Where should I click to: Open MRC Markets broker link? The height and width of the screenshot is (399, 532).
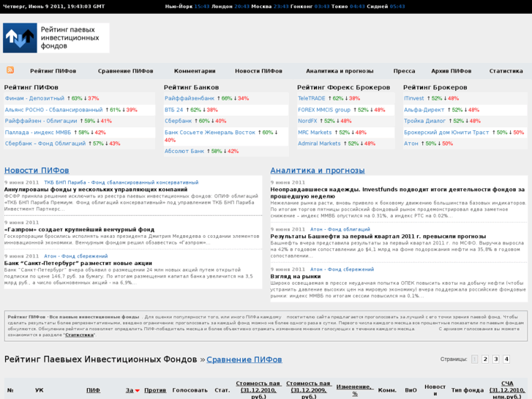coord(315,133)
